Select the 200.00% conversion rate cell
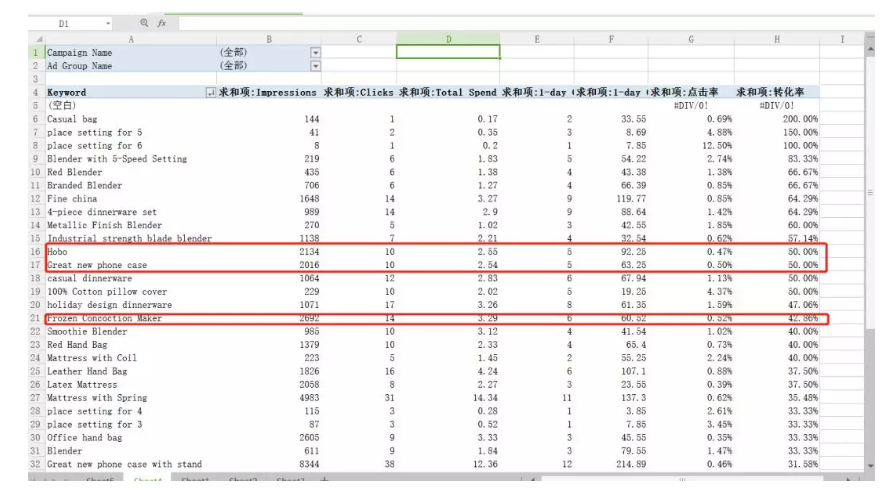 tap(777, 119)
